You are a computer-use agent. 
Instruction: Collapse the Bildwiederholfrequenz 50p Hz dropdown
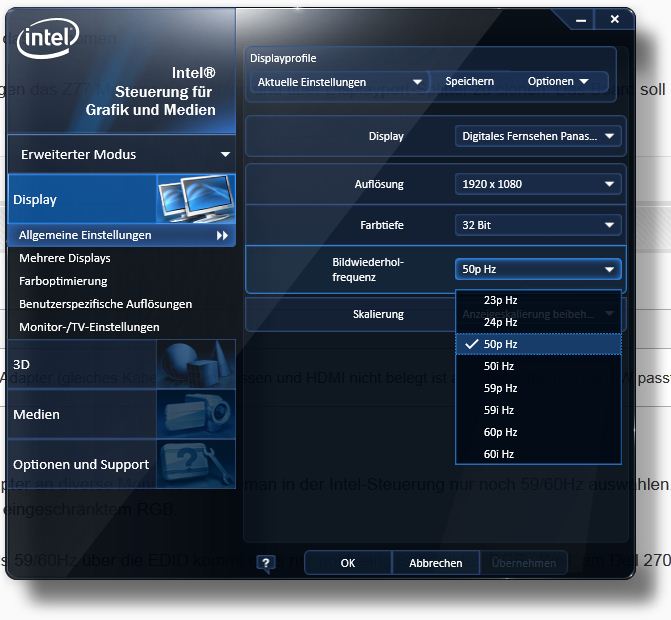(x=538, y=269)
